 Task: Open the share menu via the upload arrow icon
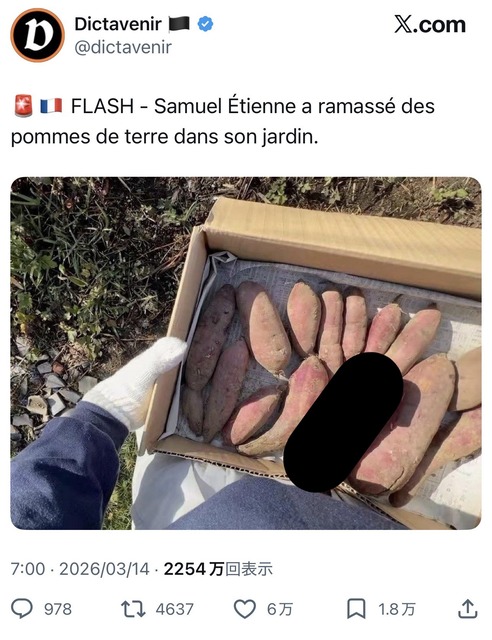468,609
